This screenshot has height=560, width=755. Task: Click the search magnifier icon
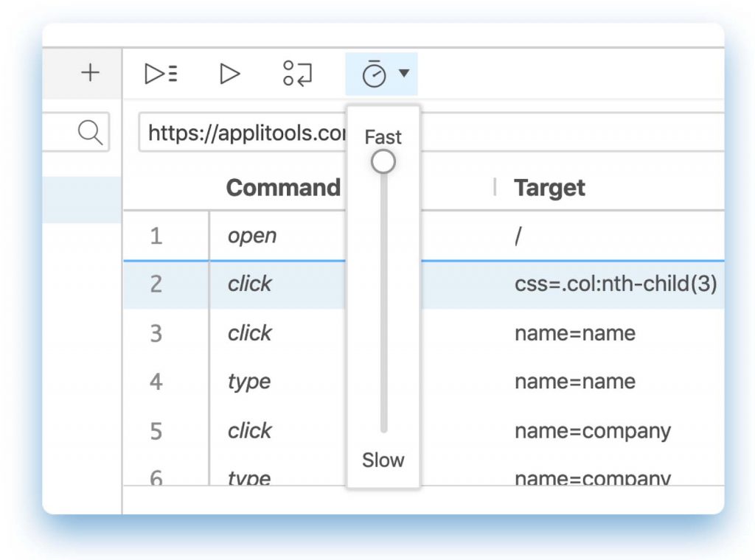[x=89, y=133]
